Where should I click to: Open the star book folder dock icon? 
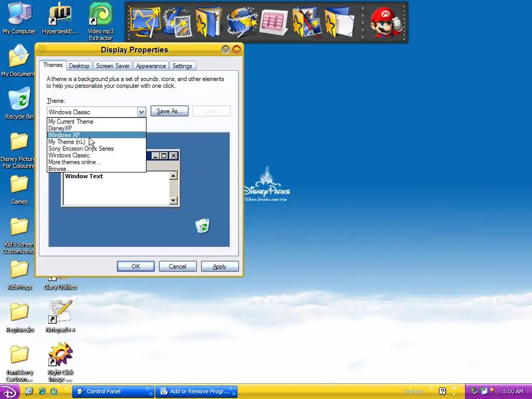[209, 22]
